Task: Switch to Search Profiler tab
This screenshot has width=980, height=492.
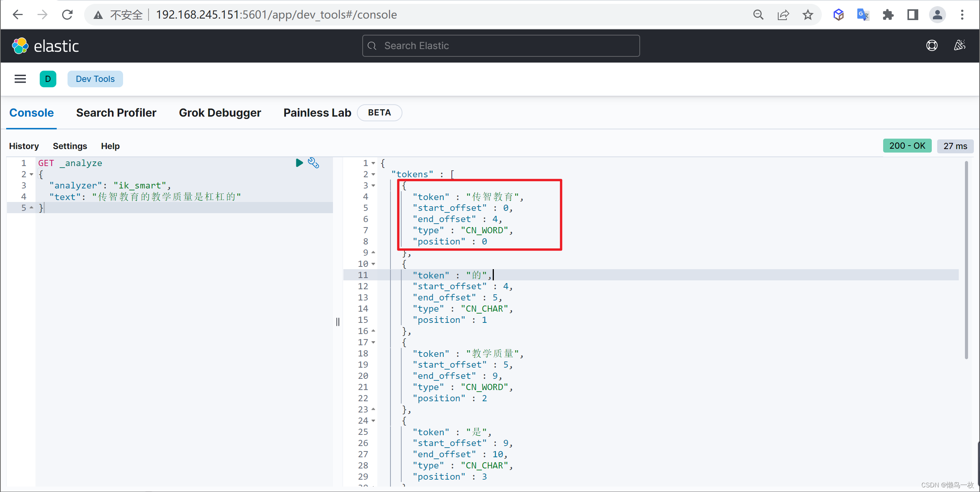Action: pyautogui.click(x=115, y=112)
